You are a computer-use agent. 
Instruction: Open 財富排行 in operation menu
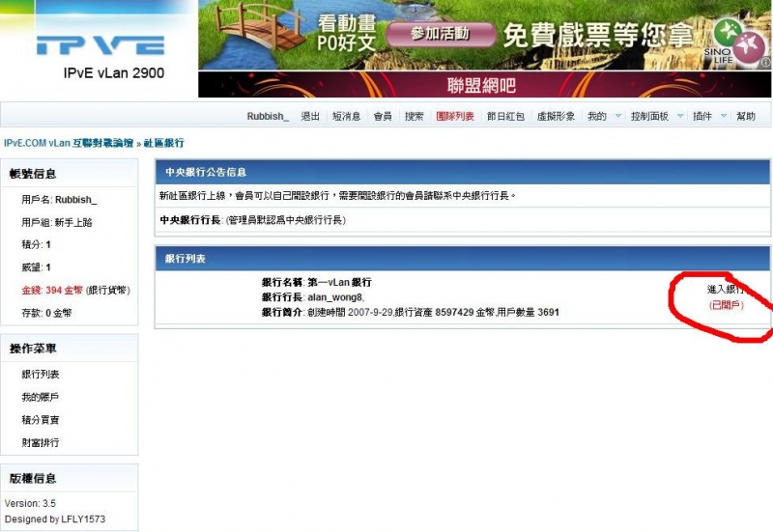click(x=41, y=442)
